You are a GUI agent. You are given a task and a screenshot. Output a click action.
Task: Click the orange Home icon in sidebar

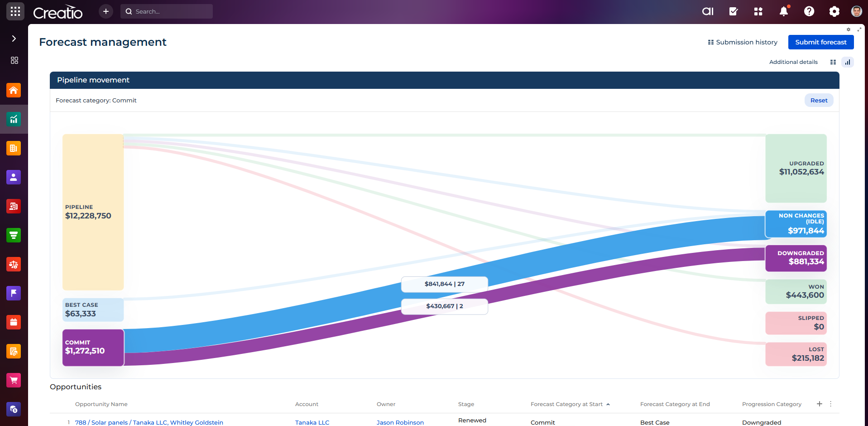14,90
